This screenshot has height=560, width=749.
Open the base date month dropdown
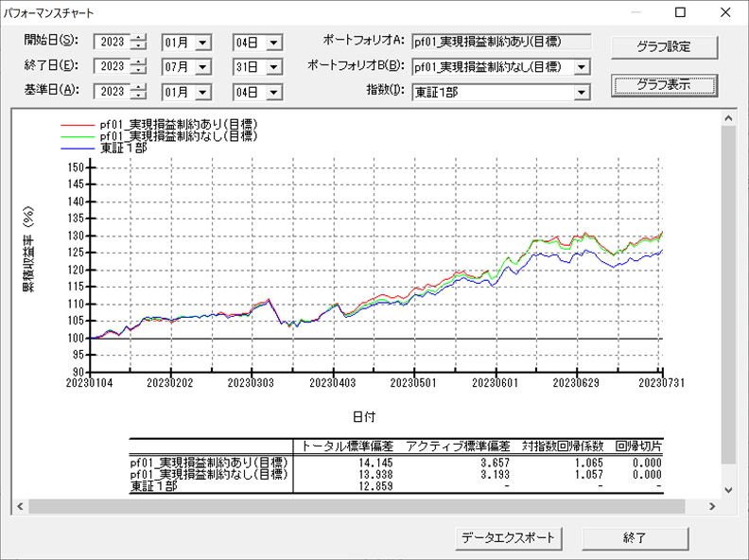[202, 92]
